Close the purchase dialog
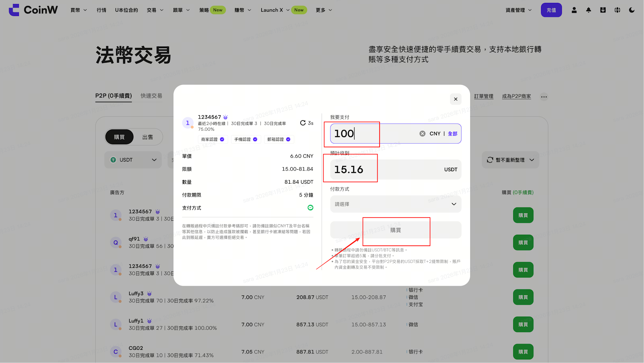Image resolution: width=644 pixels, height=363 pixels. (x=456, y=99)
